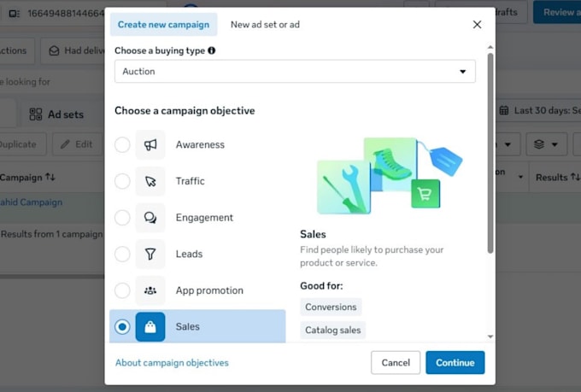
Task: Click the search field reading looking for
Action: (x=52, y=82)
